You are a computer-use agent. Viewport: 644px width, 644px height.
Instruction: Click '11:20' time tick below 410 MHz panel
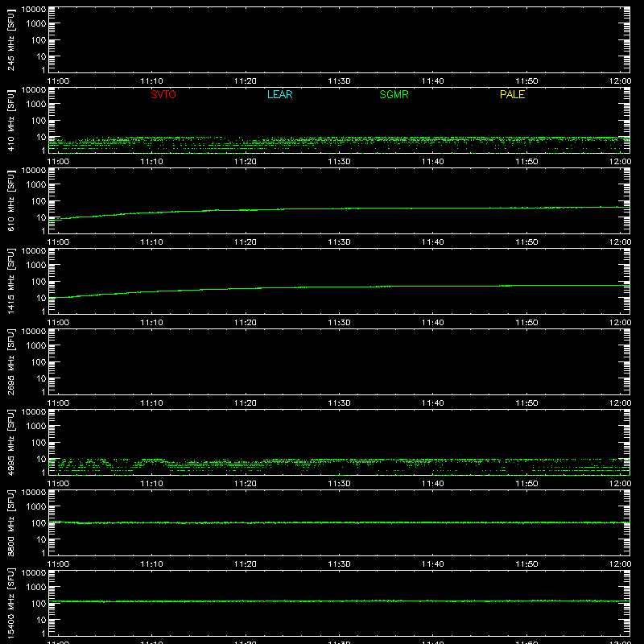[x=246, y=162]
